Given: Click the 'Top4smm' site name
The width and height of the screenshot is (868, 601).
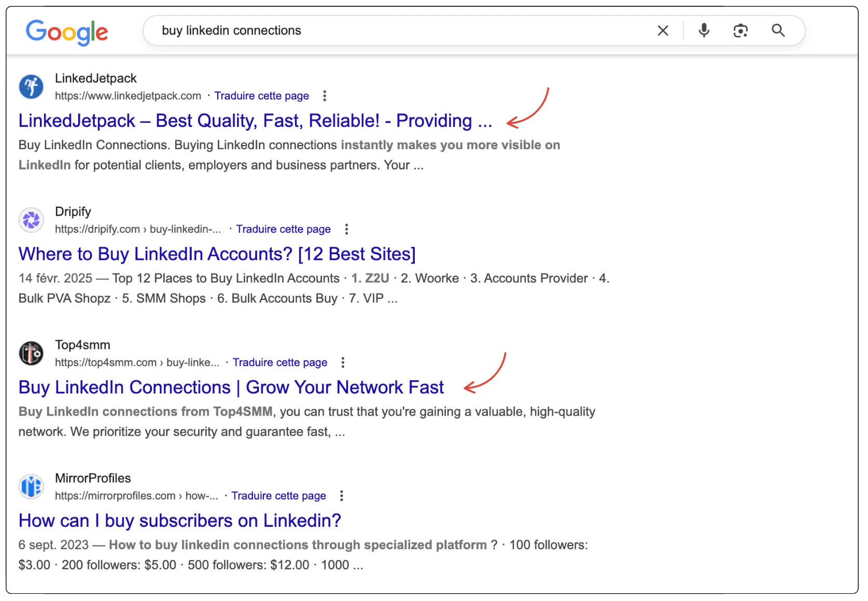Looking at the screenshot, I should (x=82, y=345).
